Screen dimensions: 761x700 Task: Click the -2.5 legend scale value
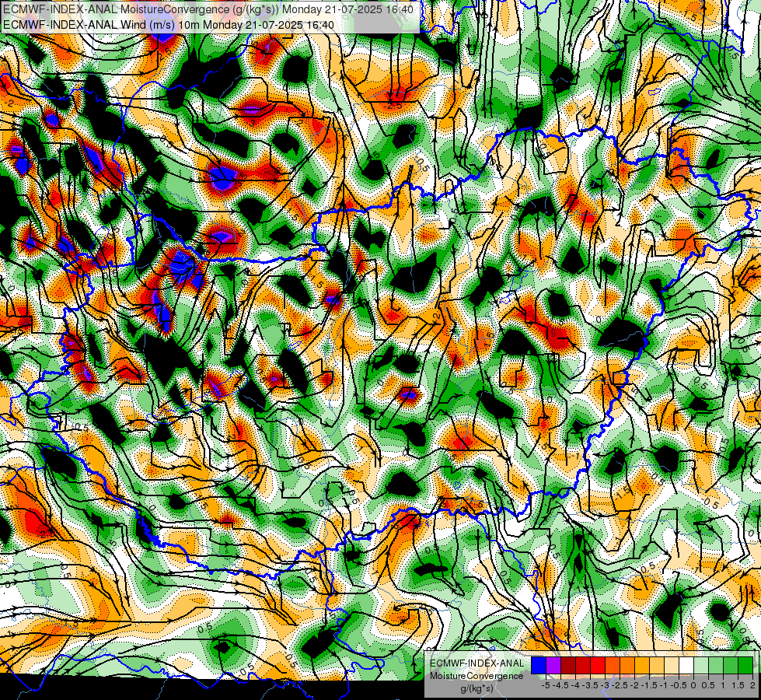pos(620,685)
